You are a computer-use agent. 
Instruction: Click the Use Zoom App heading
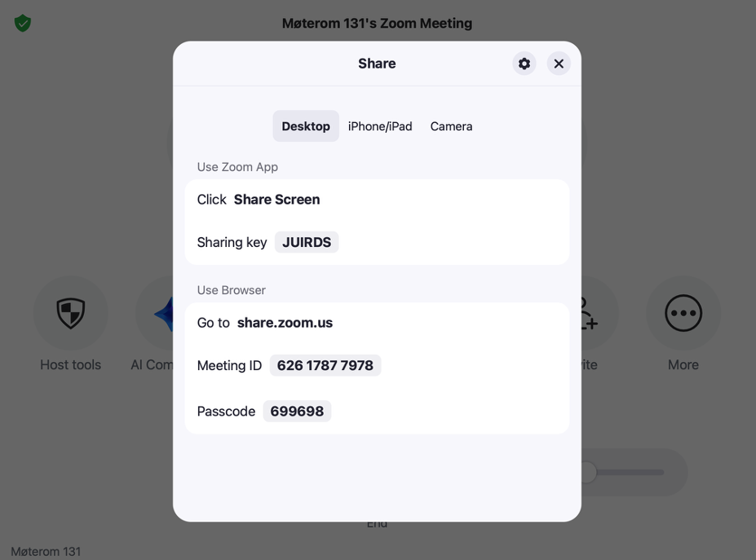click(x=237, y=167)
